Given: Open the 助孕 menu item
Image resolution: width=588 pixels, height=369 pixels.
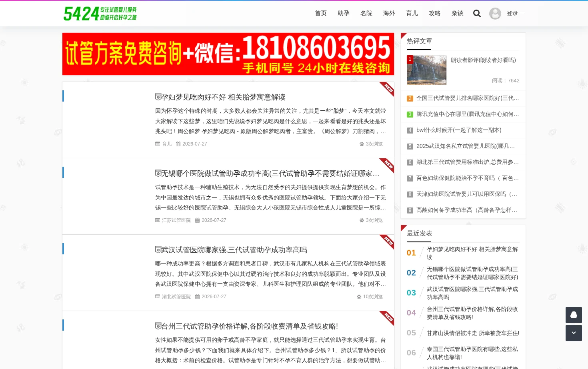Looking at the screenshot, I should click(x=344, y=14).
